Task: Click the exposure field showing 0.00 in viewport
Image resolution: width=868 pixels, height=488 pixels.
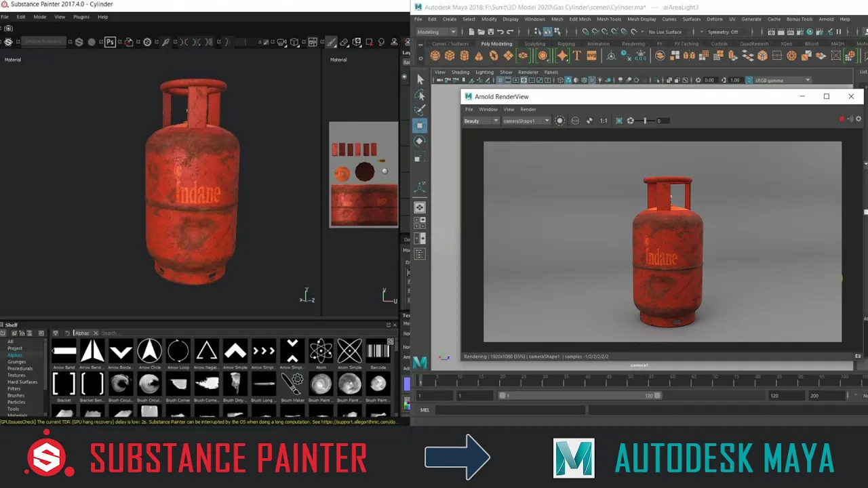Action: 709,80
